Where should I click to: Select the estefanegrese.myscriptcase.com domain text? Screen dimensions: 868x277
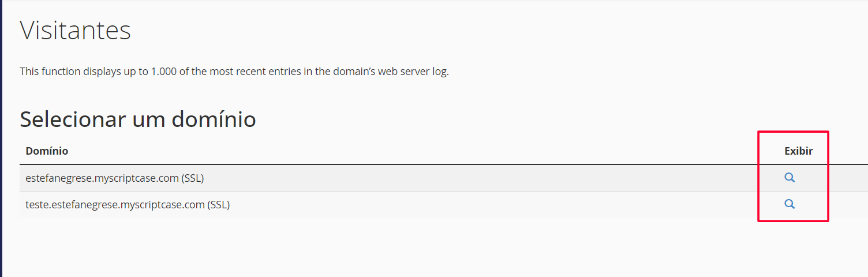coord(102,178)
